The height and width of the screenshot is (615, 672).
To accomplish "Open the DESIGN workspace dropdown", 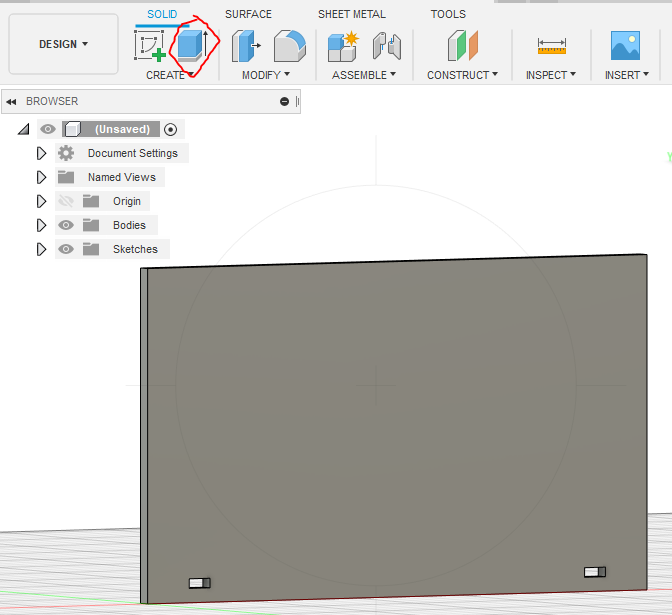I will point(63,44).
